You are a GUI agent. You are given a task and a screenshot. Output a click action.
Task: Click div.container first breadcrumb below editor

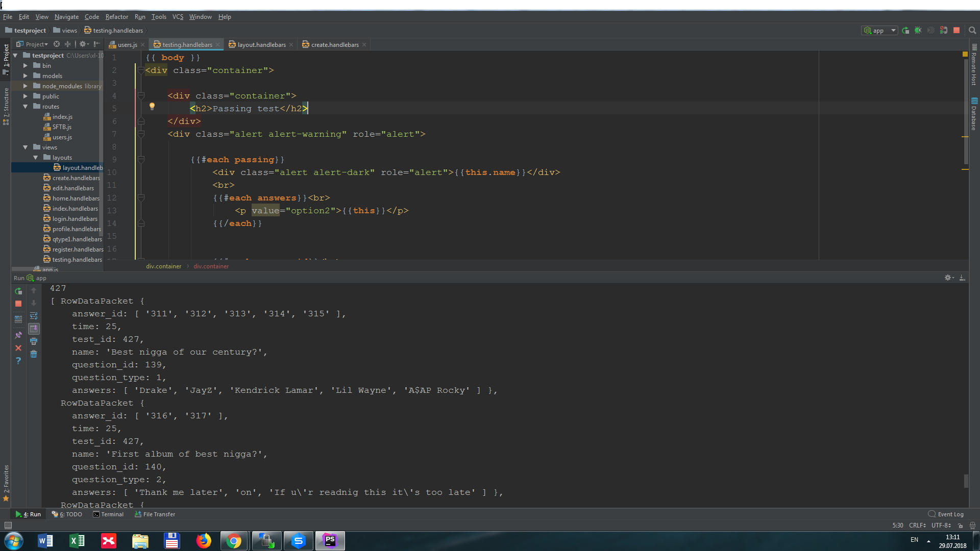(x=163, y=266)
